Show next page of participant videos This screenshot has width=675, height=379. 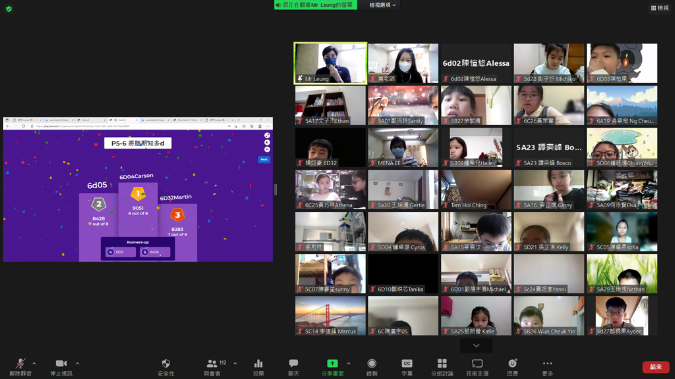[476, 345]
